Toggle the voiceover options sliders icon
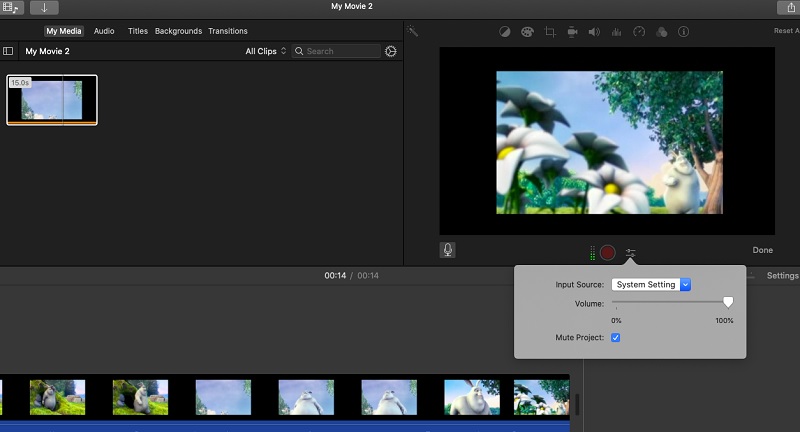 point(631,253)
